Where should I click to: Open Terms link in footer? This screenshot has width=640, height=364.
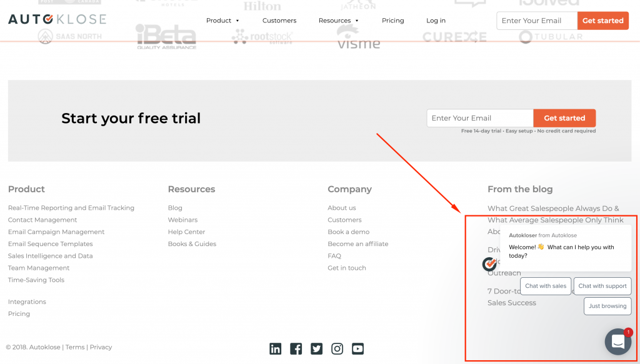pos(75,347)
